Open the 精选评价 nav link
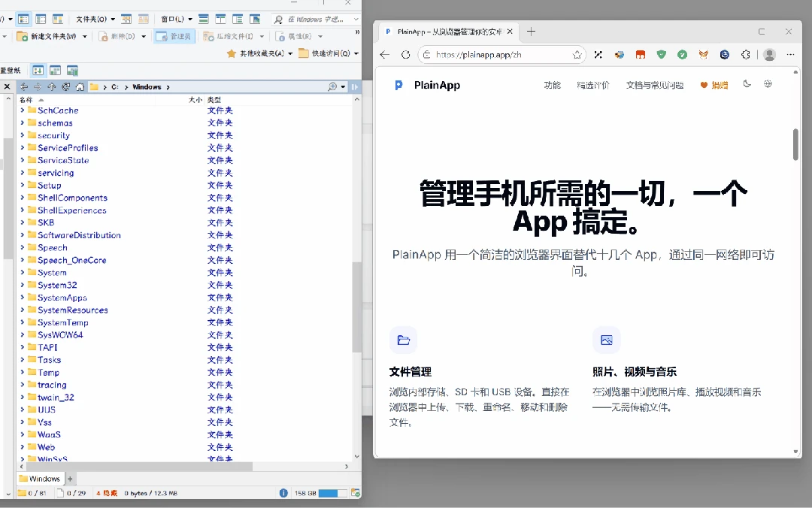812x508 pixels. point(593,85)
